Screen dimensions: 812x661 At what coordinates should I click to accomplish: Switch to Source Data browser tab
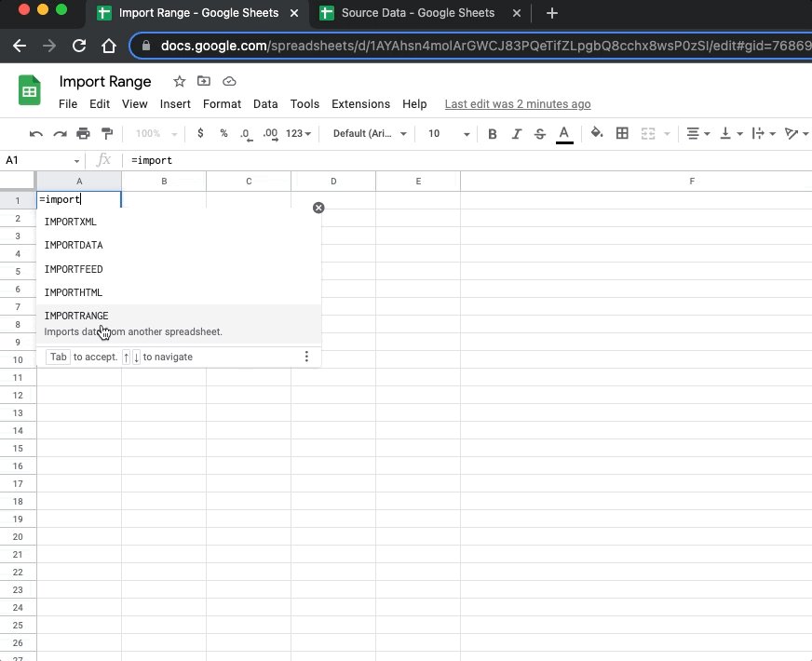[417, 13]
